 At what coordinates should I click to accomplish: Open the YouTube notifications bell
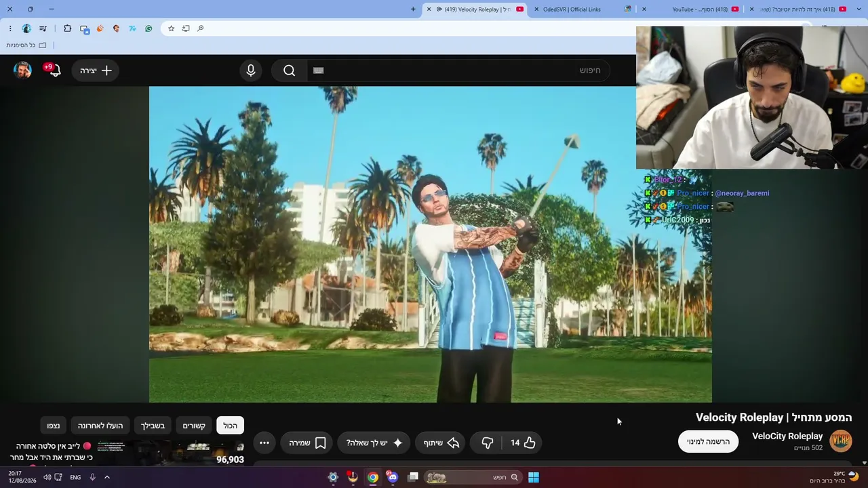point(54,70)
